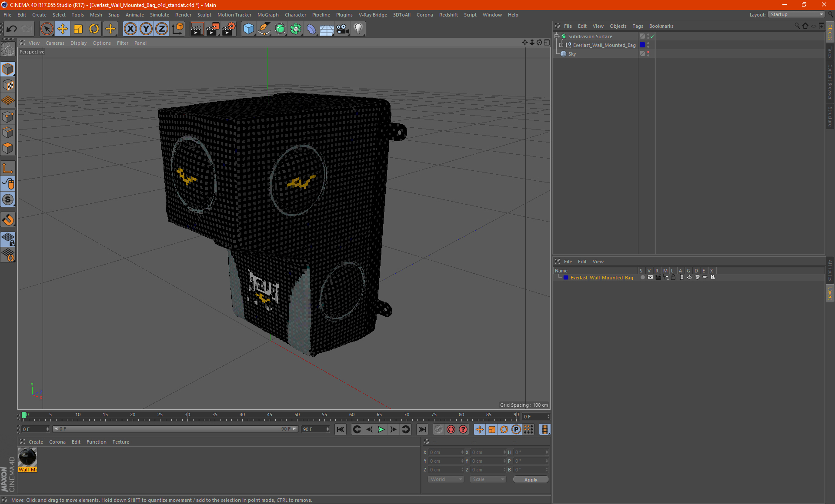The width and height of the screenshot is (835, 504).
Task: Click the Apply button
Action: (x=531, y=480)
